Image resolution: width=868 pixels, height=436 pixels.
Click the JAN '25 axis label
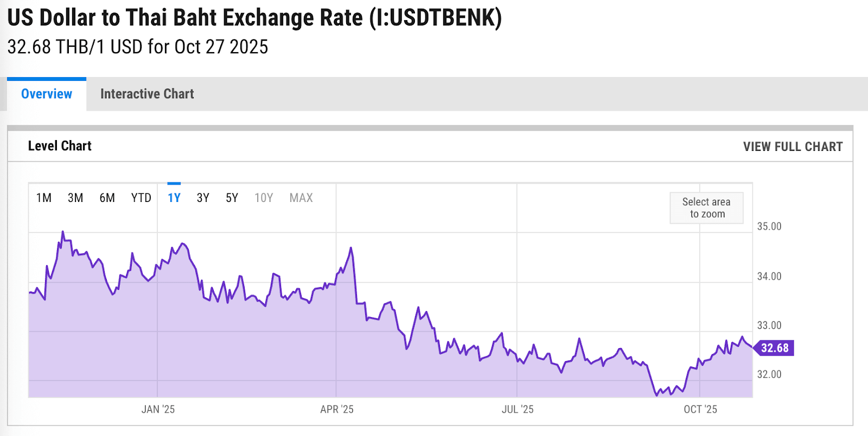click(x=158, y=409)
